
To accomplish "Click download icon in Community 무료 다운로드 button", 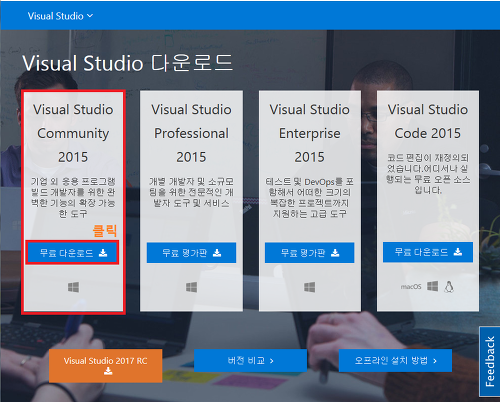I will (103, 253).
